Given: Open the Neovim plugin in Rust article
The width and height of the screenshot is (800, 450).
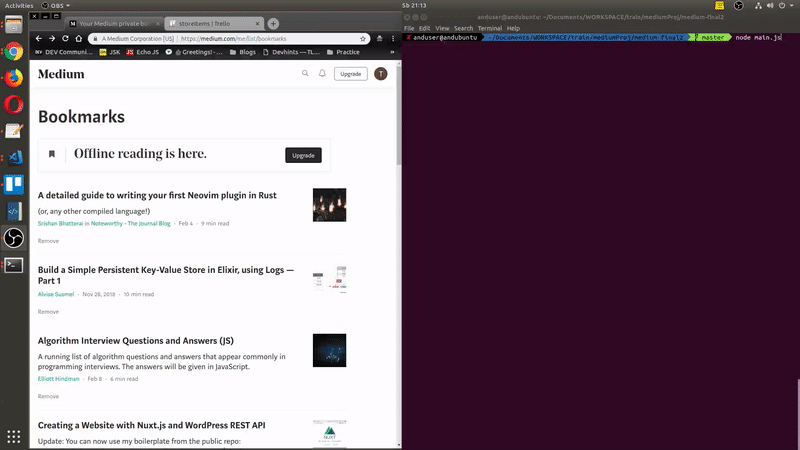Looking at the screenshot, I should pos(157,195).
